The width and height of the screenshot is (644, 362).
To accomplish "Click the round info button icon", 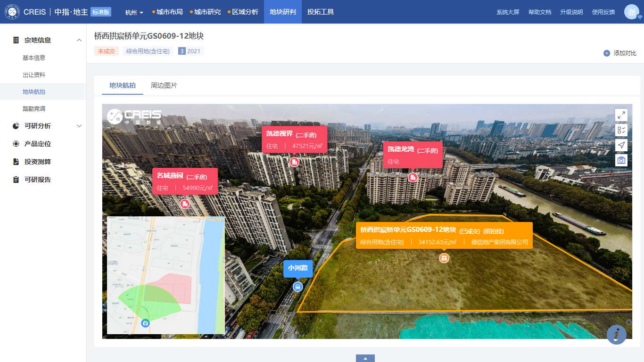I will click(x=617, y=335).
